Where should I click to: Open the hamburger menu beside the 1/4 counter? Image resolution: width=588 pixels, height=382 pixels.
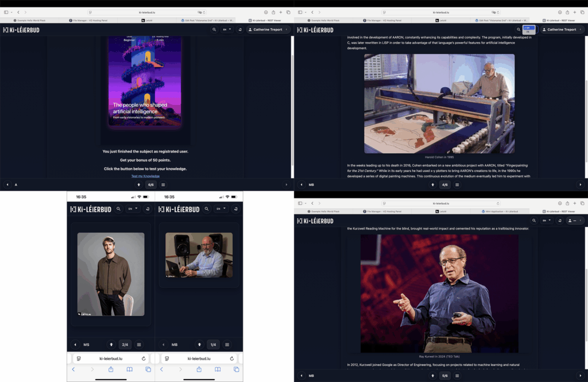[227, 345]
